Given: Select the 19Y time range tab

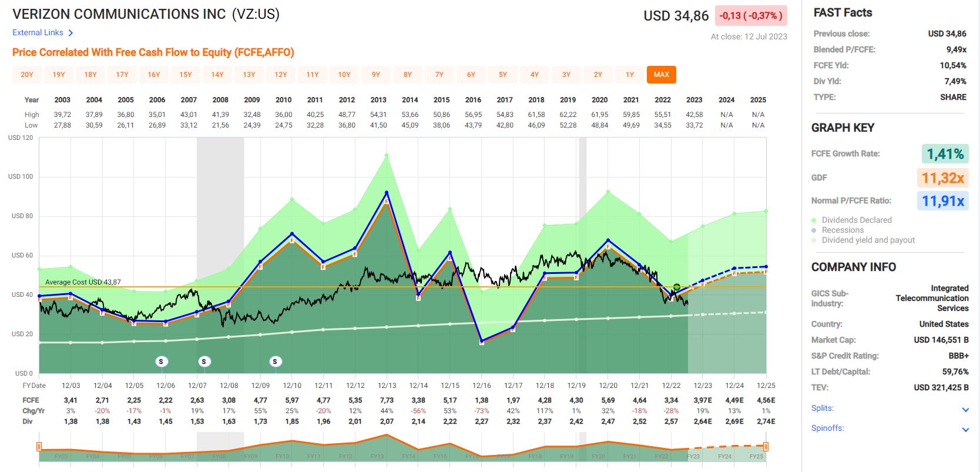Looking at the screenshot, I should click(x=59, y=75).
